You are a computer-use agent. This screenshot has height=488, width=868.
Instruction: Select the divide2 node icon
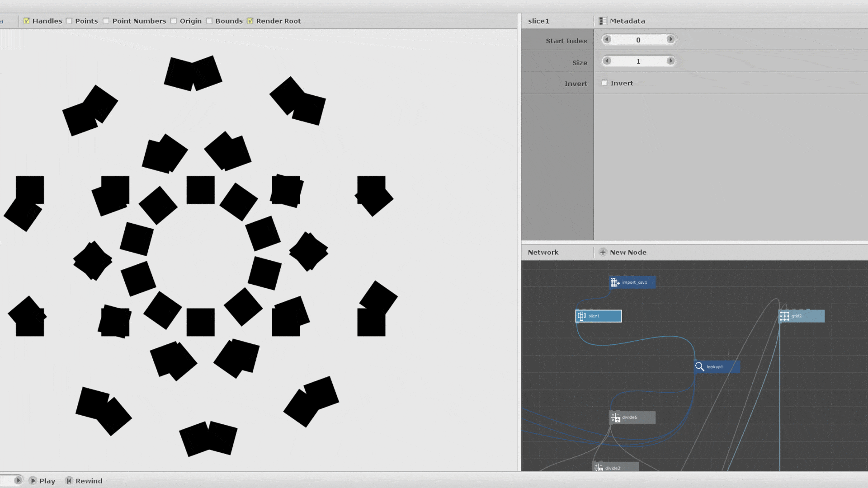[599, 468]
